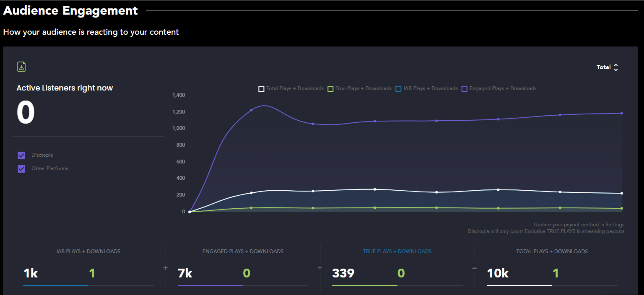The image size is (644, 295).
Task: Click the 10k total plays value
Action: pos(497,273)
